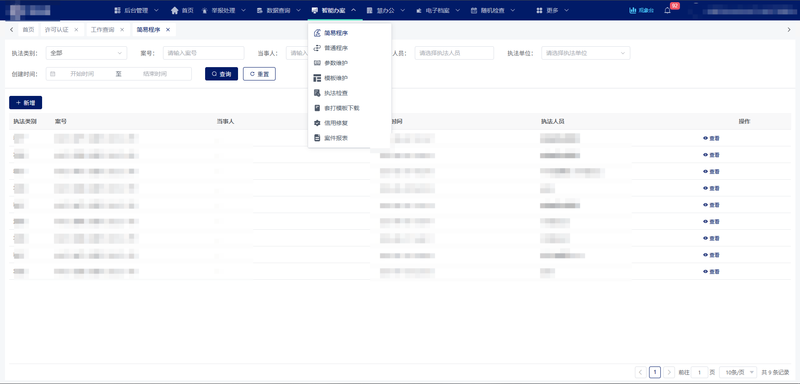Click the 模板维护 template icon
This screenshot has height=384, width=800.
[317, 78]
